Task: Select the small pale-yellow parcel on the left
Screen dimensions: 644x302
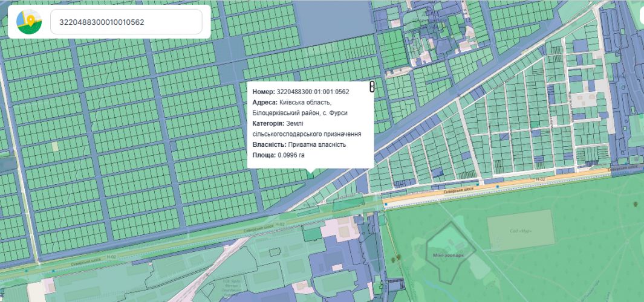Action: click(55, 146)
